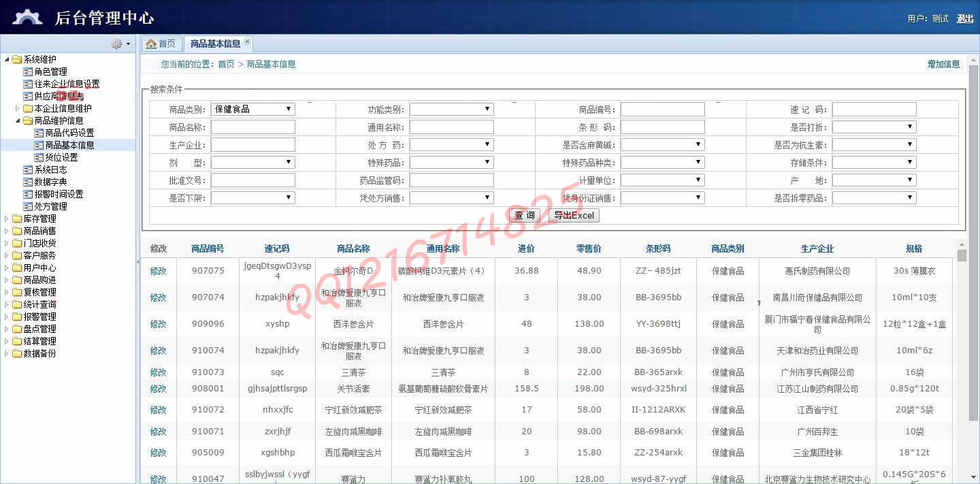Click in the 商品名称 input field
The height and width of the screenshot is (484, 980).
click(x=253, y=127)
